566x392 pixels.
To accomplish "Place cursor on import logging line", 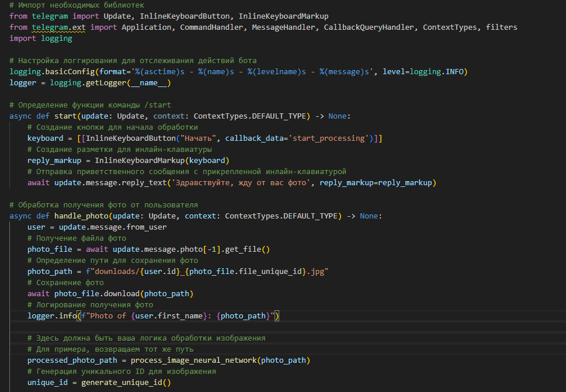I will pyautogui.click(x=41, y=38).
